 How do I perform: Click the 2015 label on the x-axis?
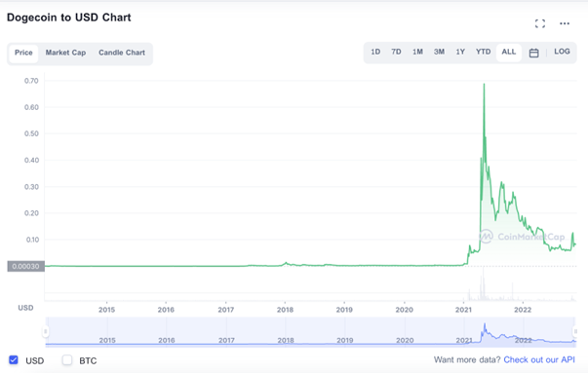(107, 310)
